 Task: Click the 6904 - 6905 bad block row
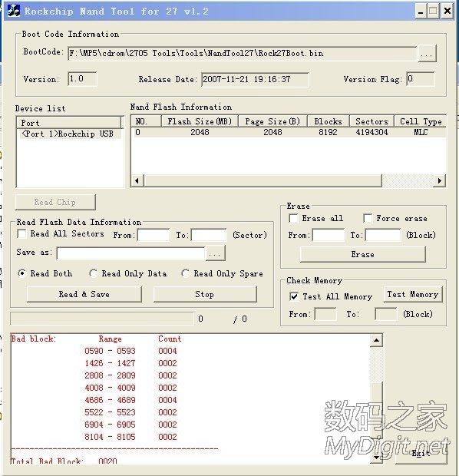click(130, 425)
